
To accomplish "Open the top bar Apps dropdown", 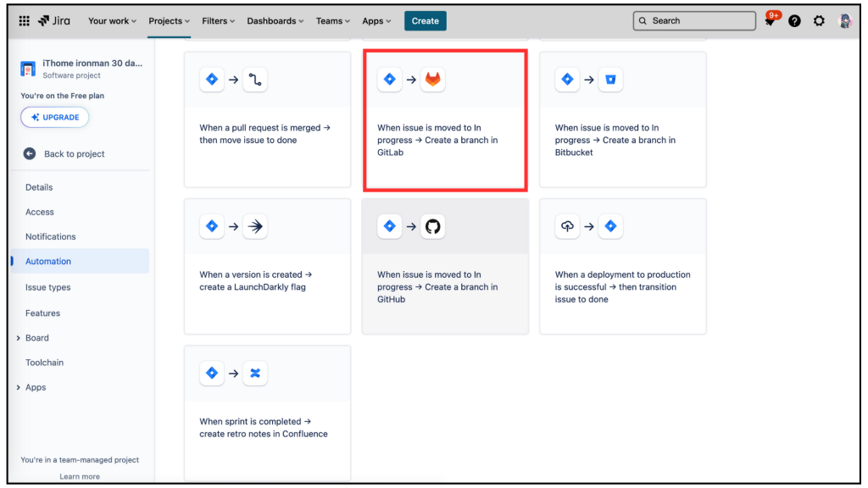I will [376, 21].
